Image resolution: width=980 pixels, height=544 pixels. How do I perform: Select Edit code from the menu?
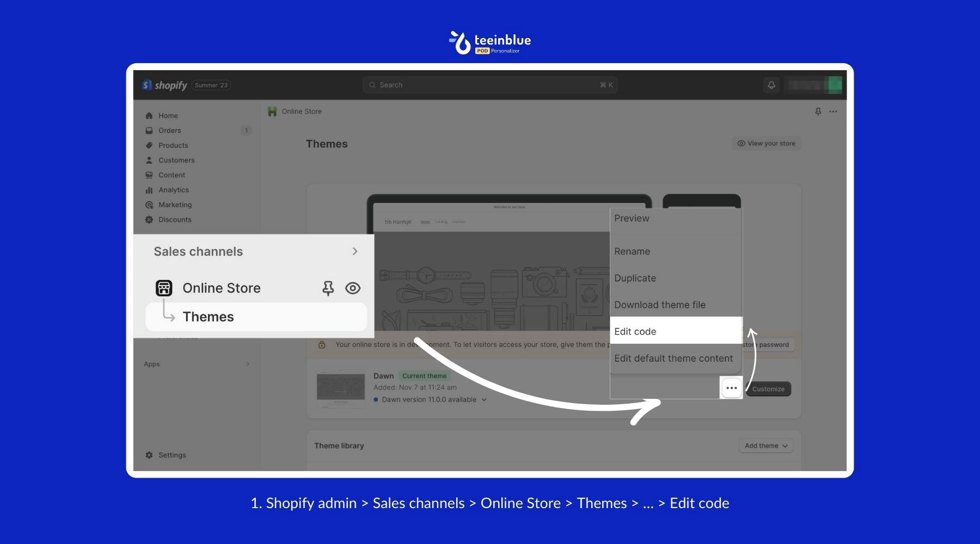635,331
